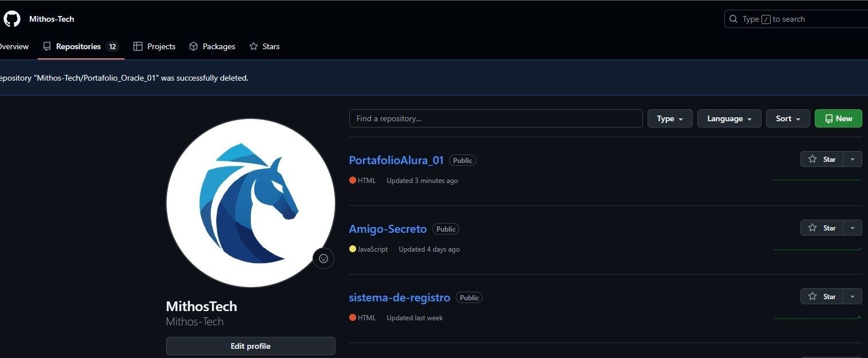This screenshot has width=868, height=358.
Task: Focus the Type / to search box
Action: 796,19
